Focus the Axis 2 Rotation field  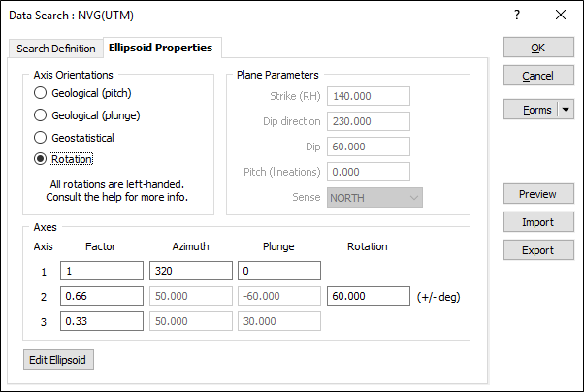pyautogui.click(x=368, y=296)
